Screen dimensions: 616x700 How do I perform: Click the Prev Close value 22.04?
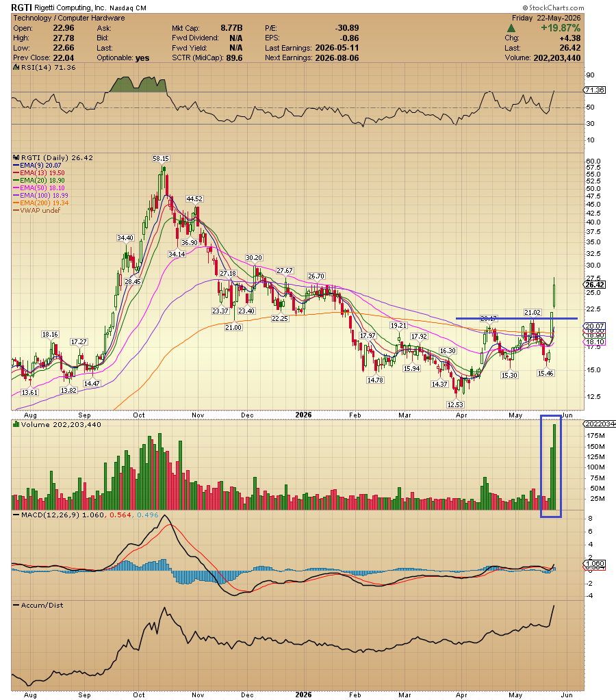64,57
